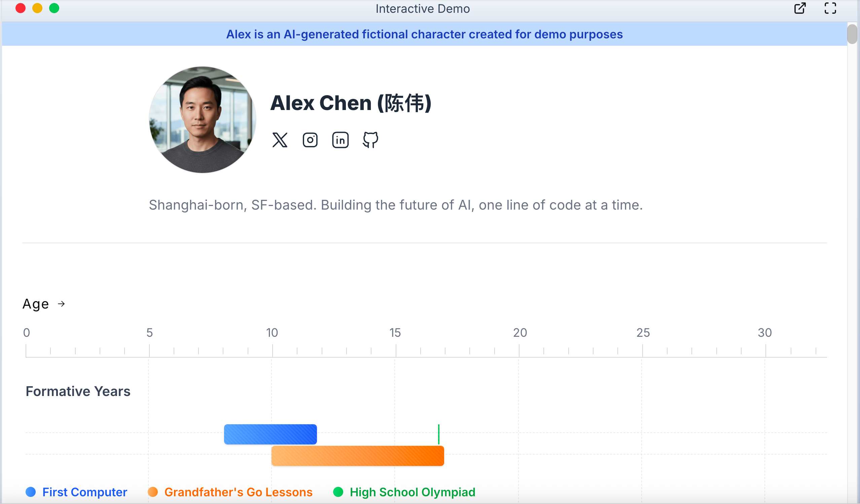Click the Age arrow label
This screenshot has width=860, height=504.
pyautogui.click(x=44, y=304)
